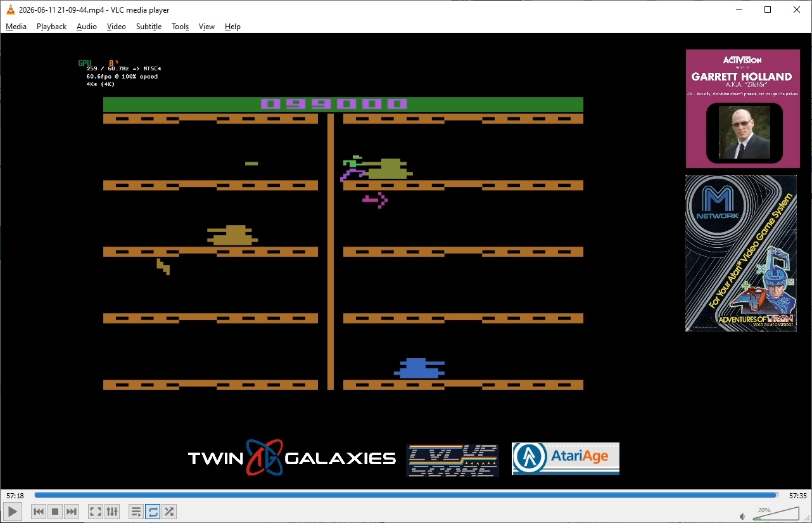Open the Playback menu

tap(51, 27)
